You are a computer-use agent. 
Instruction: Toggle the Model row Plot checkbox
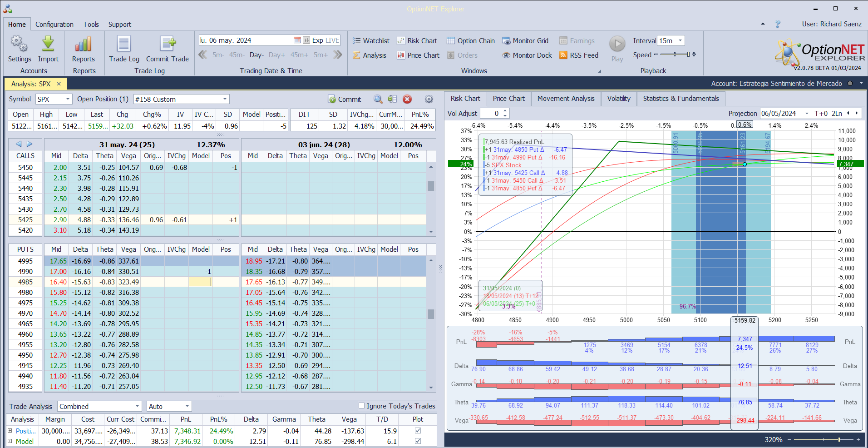tap(418, 441)
